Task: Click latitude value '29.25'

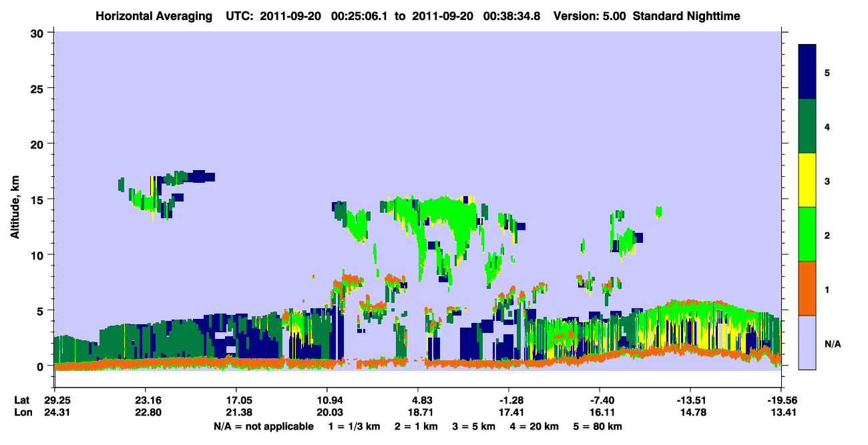Action: (57, 400)
